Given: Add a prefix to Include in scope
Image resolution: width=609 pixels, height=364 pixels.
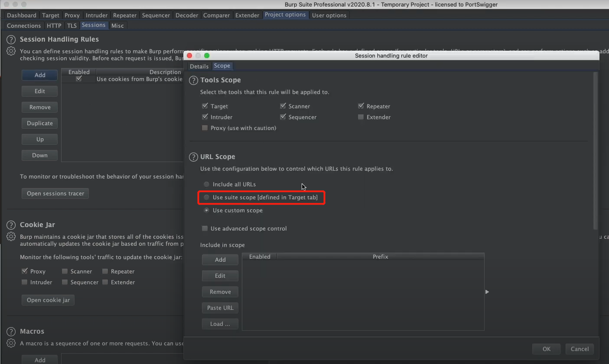Looking at the screenshot, I should point(220,260).
